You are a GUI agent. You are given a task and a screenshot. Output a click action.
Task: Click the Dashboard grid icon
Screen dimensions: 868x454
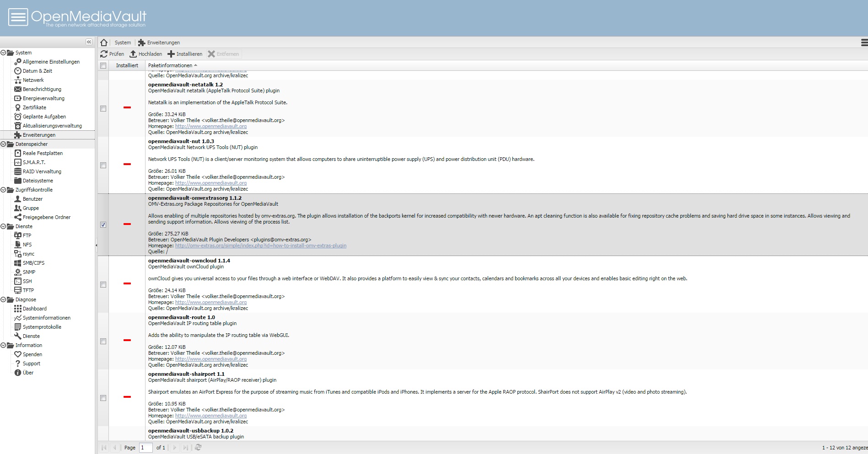point(18,309)
